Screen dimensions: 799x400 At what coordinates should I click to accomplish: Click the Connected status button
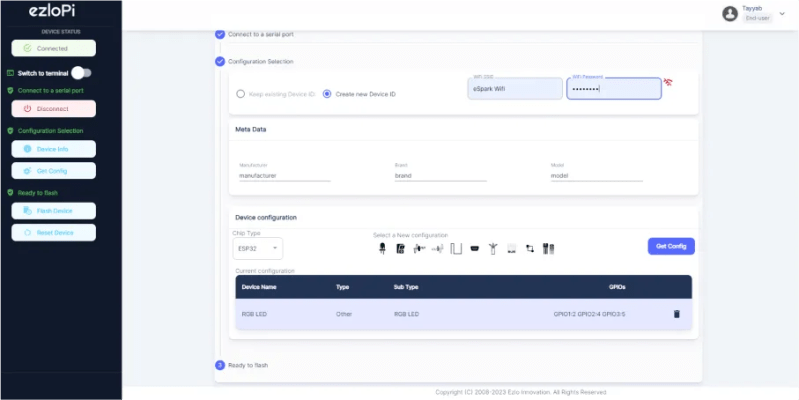pos(54,48)
